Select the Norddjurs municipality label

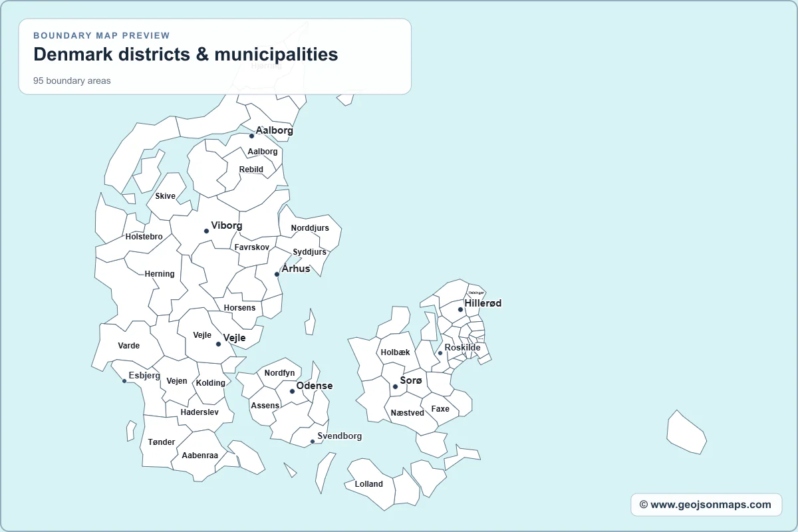(x=310, y=228)
